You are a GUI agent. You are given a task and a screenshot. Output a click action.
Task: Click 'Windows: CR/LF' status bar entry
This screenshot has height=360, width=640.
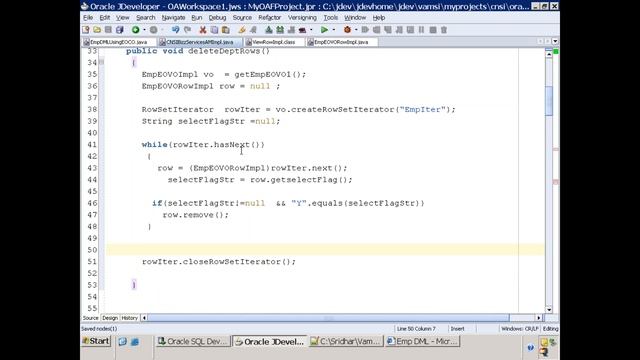pos(520,329)
